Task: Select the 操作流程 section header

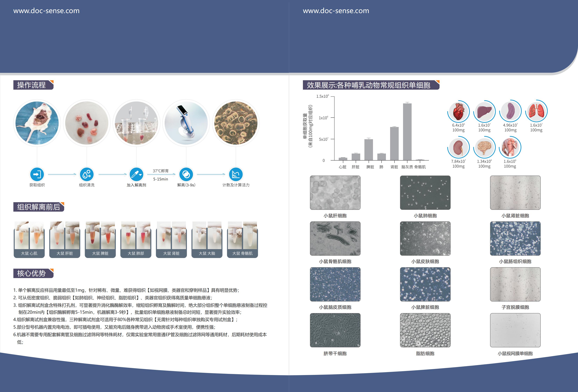Action: click(x=32, y=85)
